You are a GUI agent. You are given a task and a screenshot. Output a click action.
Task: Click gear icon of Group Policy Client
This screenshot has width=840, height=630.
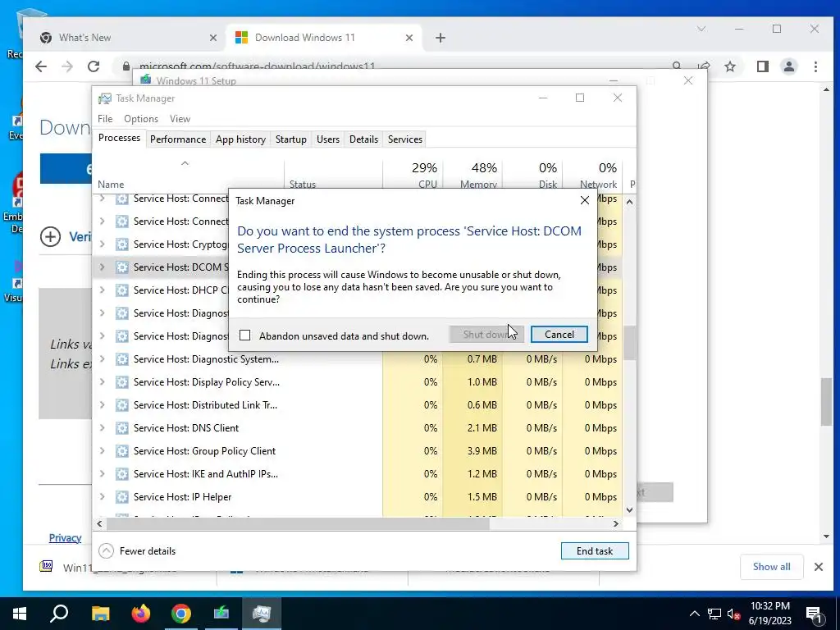pos(122,451)
